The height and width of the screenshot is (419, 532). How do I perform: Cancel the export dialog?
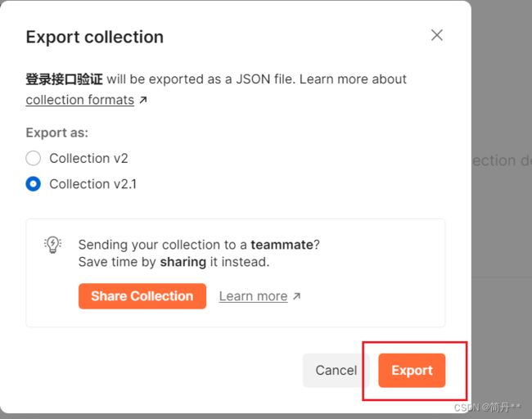pos(336,370)
